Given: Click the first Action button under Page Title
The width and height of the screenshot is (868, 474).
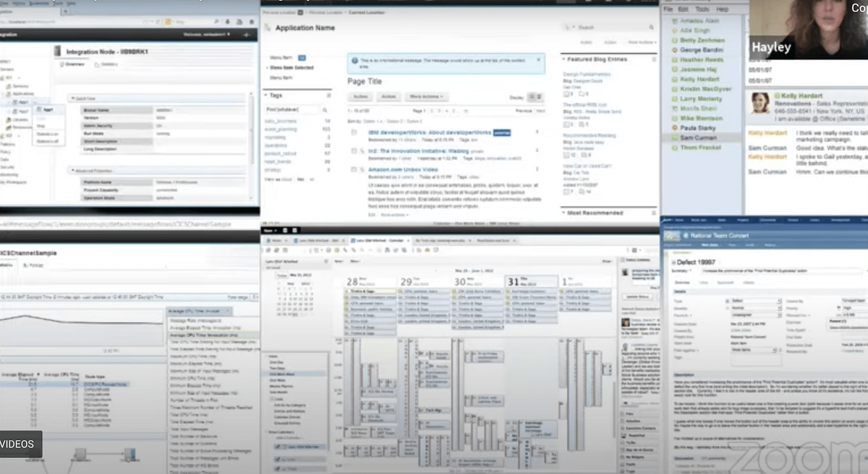Looking at the screenshot, I should pyautogui.click(x=360, y=97).
